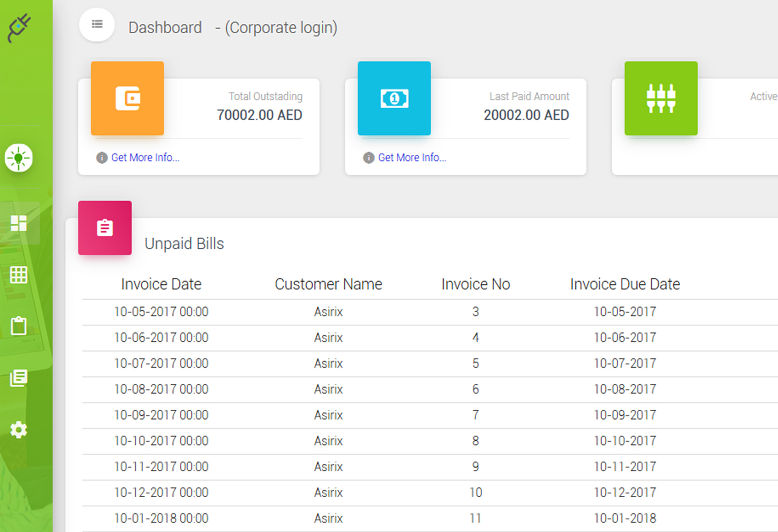The image size is (778, 532).
Task: Click due date 10-08-2017 cell
Action: (x=625, y=389)
